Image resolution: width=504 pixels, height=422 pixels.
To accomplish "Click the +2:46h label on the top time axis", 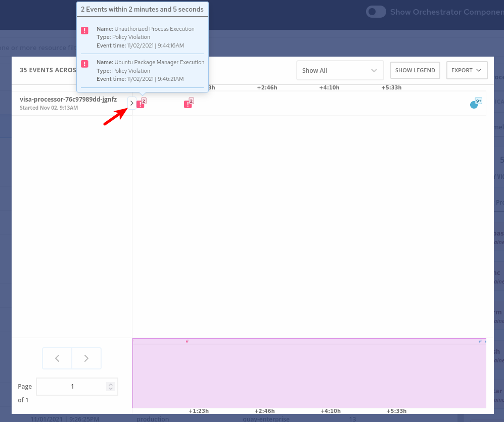I will point(267,87).
